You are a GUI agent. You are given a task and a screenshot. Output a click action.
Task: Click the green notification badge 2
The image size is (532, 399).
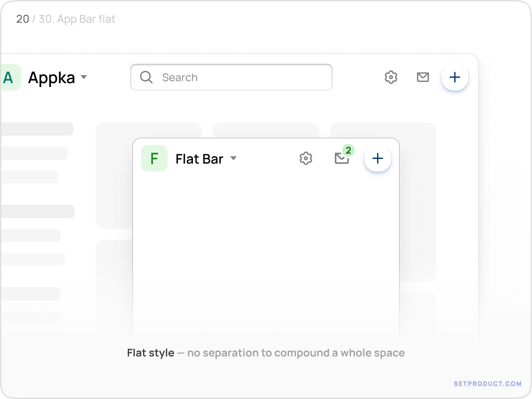348,150
